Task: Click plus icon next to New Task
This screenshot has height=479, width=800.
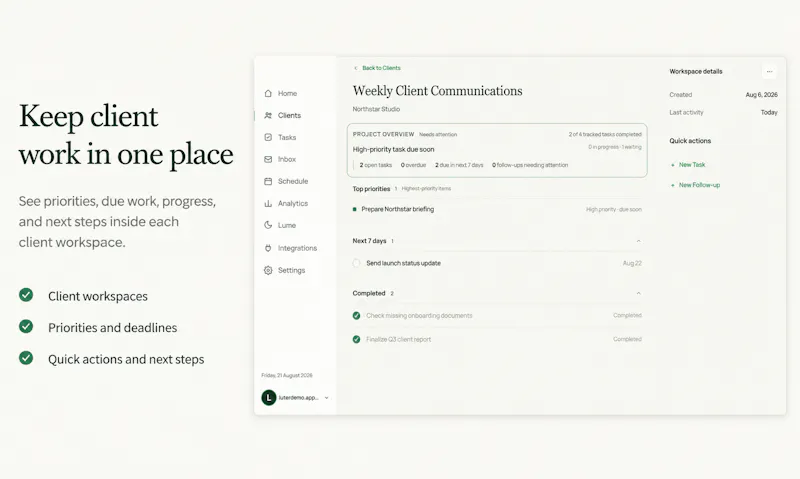Action: (x=672, y=165)
